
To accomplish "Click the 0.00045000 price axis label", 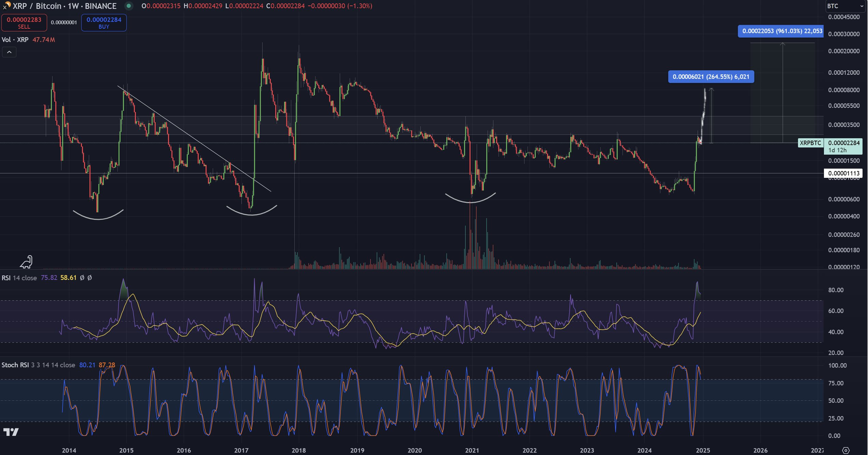I will coord(844,17).
